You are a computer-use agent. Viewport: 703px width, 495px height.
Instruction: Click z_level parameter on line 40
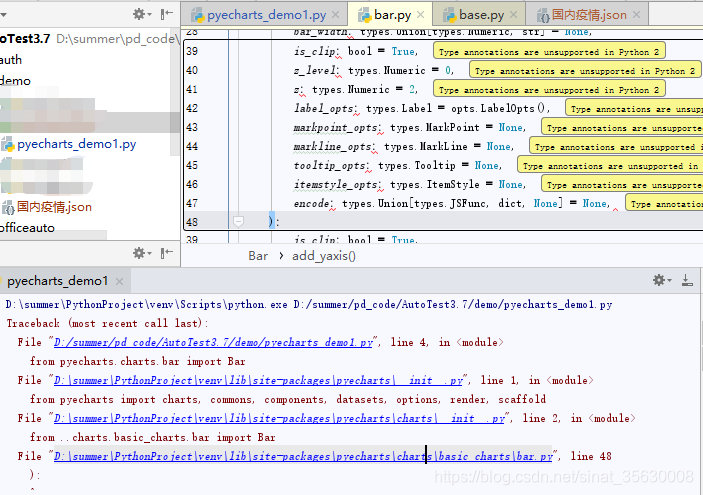(x=315, y=70)
